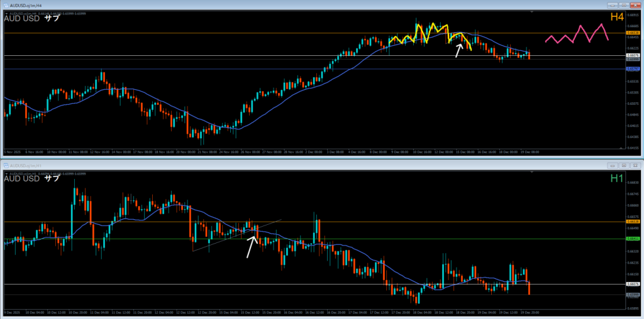Close the H1 chart window
This screenshot has height=319, width=644.
coord(635,165)
